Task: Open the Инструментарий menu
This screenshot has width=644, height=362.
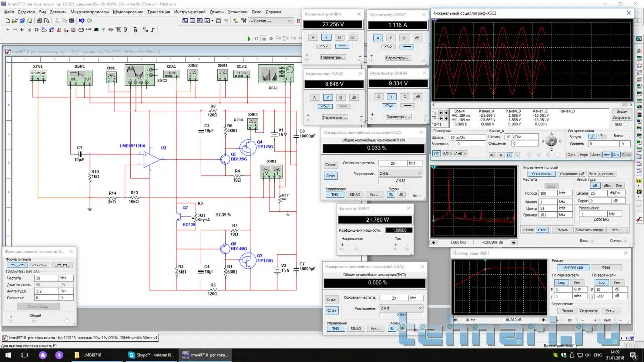Action: click(x=189, y=12)
